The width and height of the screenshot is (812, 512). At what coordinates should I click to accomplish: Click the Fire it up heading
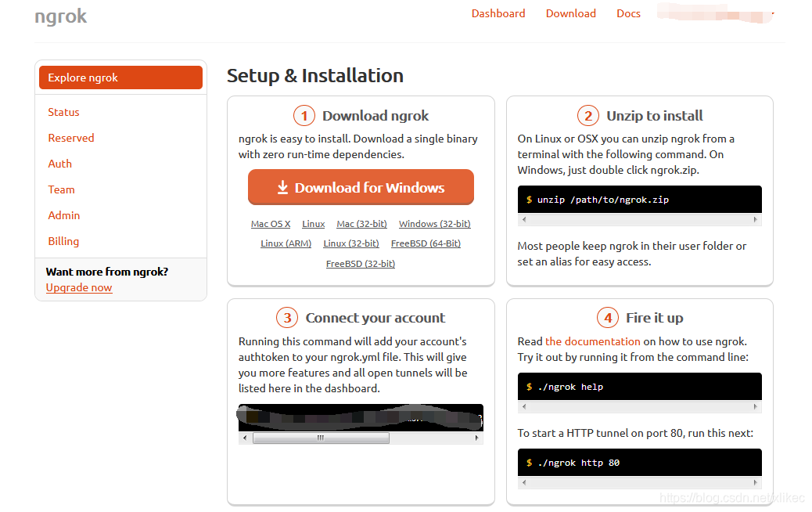point(655,318)
